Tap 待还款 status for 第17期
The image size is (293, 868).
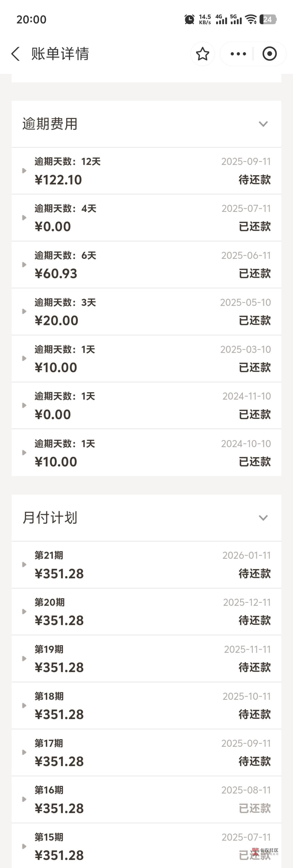[254, 761]
